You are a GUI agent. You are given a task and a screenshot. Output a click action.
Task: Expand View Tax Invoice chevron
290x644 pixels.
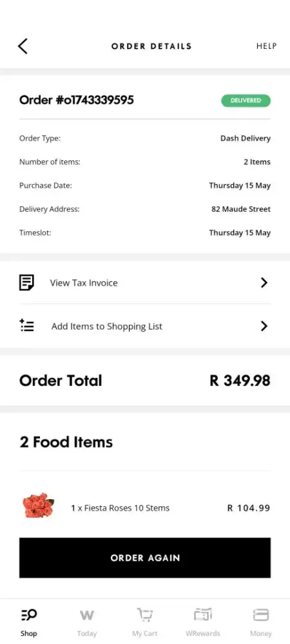(264, 283)
